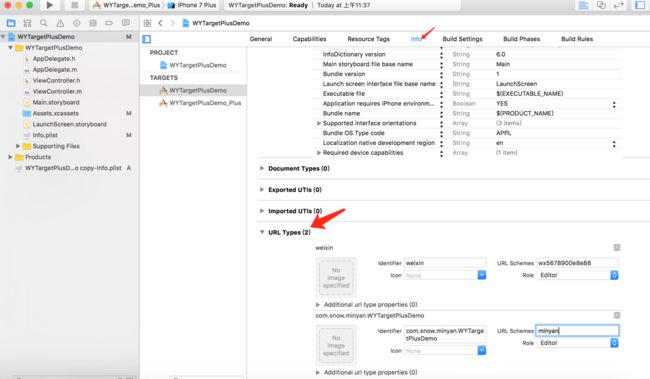Screen dimensions: 650x379
Task: Open Assets.xcassets in navigator
Action: 56,113
